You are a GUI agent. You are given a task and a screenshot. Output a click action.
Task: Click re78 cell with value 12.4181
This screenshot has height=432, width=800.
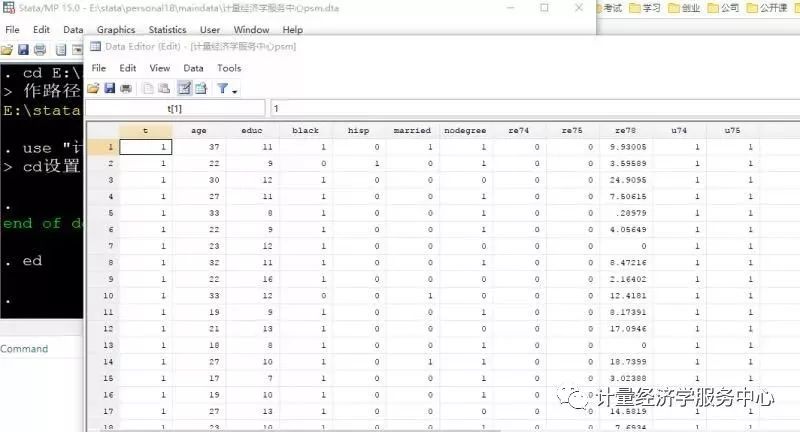626,296
